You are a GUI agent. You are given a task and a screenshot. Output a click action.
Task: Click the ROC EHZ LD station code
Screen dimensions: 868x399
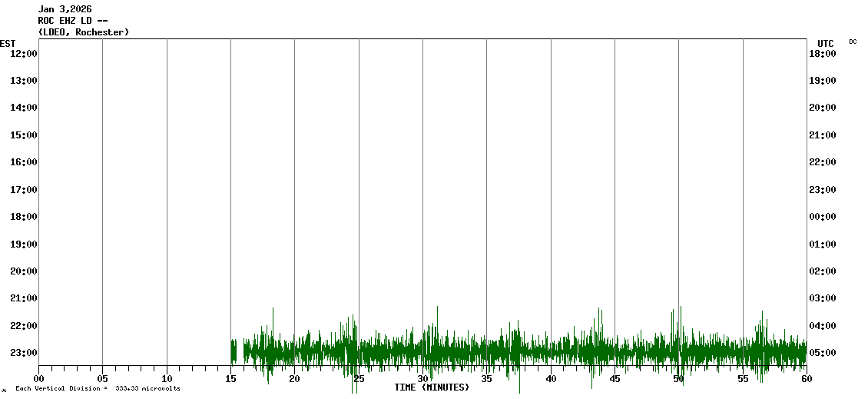coord(72,21)
